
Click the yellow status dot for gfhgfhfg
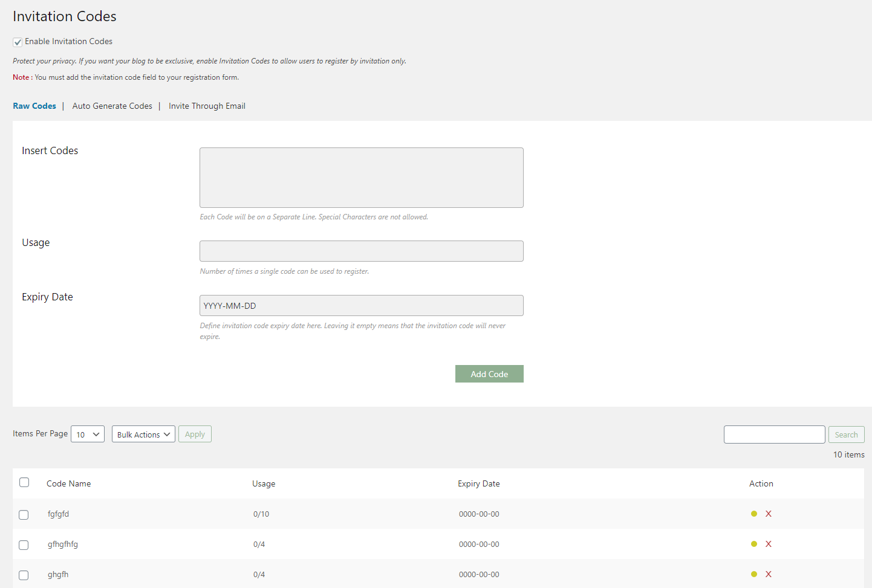[x=754, y=544]
